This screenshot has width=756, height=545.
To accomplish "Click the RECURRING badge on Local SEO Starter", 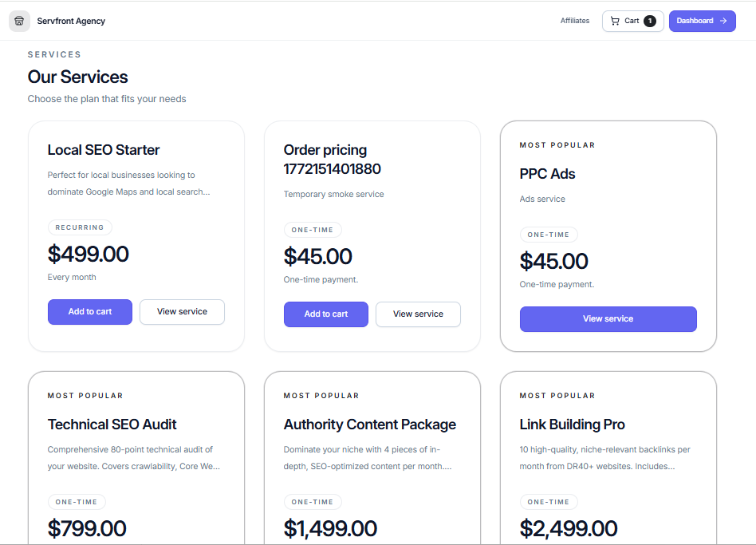I will pos(80,227).
